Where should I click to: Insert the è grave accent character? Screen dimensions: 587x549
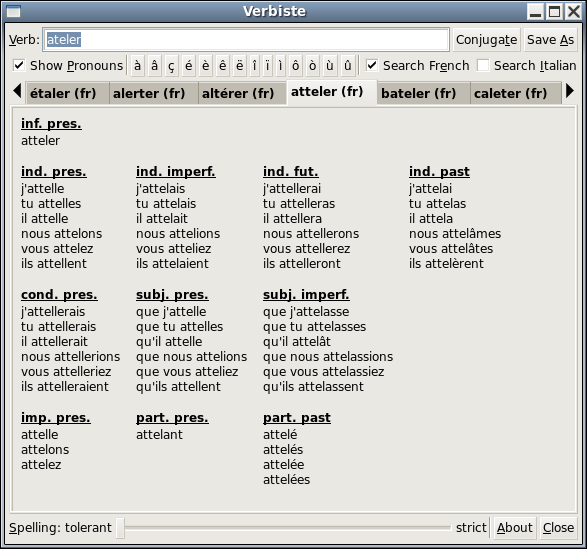pyautogui.click(x=206, y=66)
